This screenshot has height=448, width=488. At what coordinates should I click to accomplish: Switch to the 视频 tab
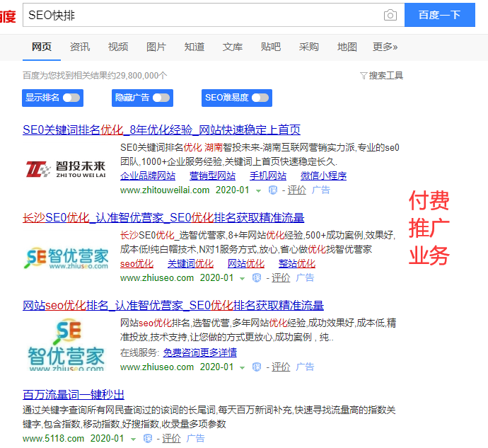click(x=118, y=47)
